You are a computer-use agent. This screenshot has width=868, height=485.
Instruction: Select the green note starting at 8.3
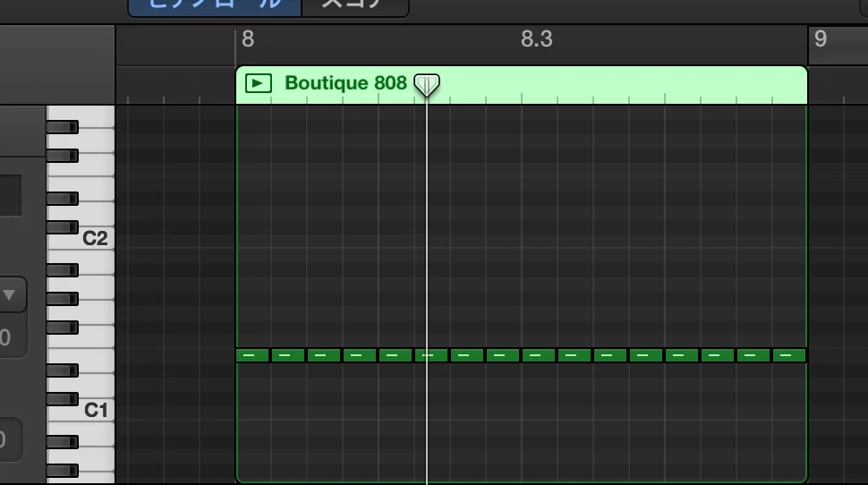tap(539, 355)
